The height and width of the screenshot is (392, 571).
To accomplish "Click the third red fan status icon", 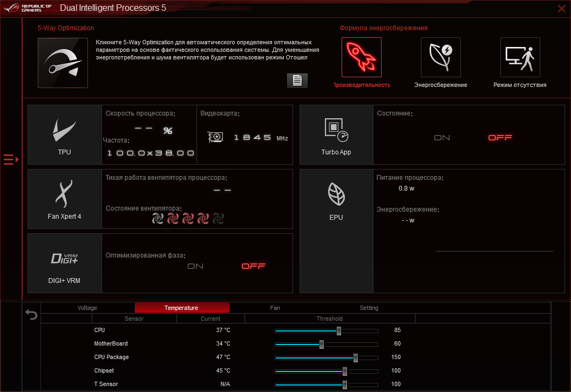I will coord(188,219).
